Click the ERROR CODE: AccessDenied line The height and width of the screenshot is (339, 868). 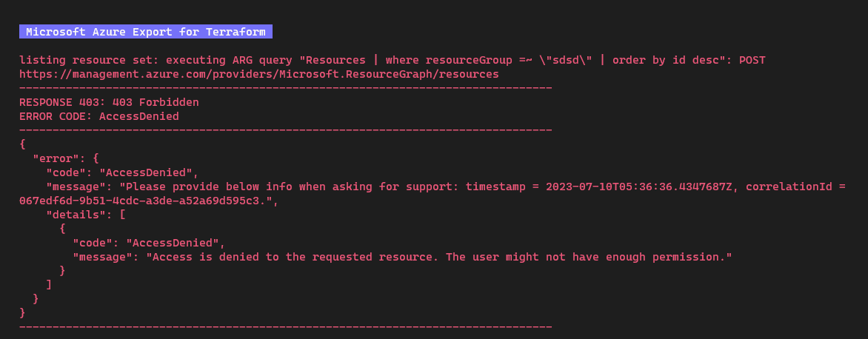tap(99, 116)
